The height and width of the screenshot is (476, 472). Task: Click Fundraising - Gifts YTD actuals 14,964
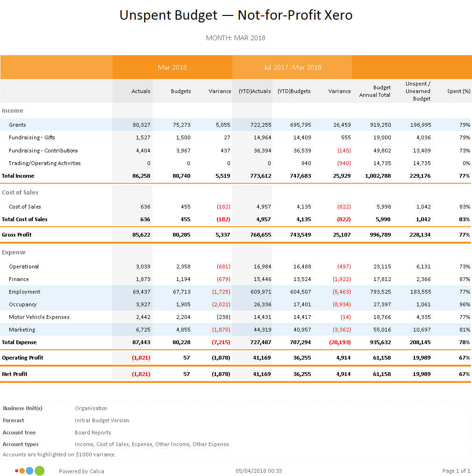pyautogui.click(x=262, y=137)
